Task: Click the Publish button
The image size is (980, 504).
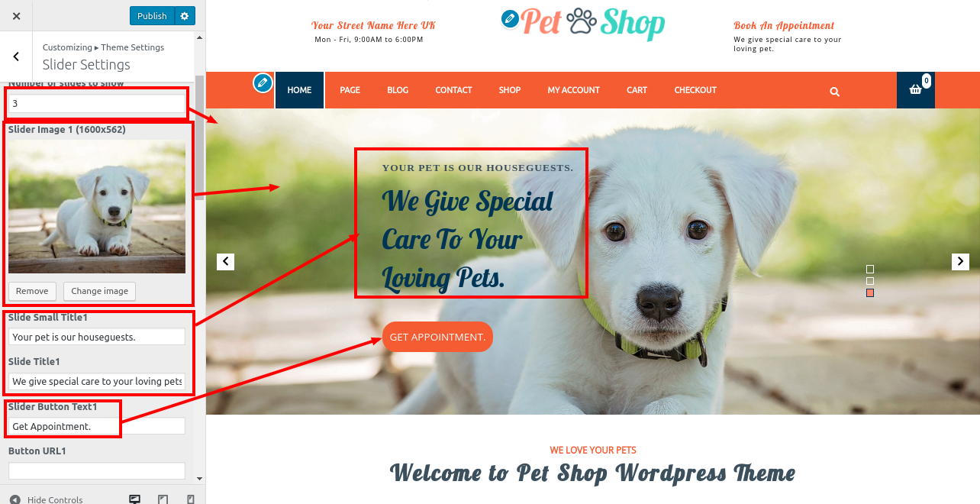Action: click(152, 15)
